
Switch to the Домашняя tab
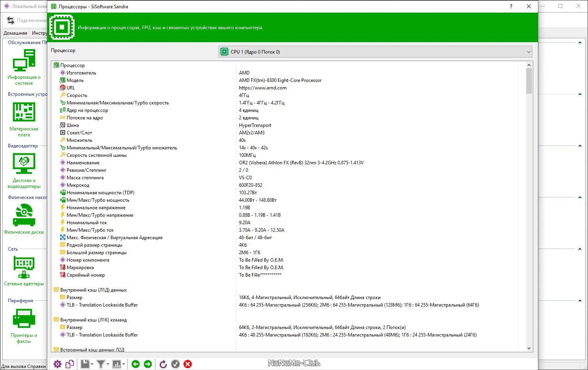(15, 33)
